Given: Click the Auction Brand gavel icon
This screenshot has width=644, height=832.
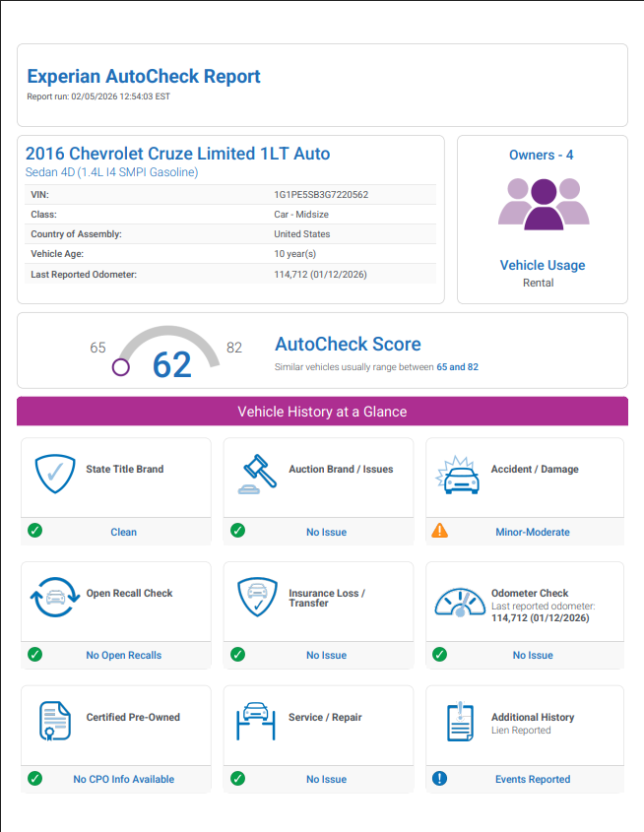Looking at the screenshot, I should point(257,476).
